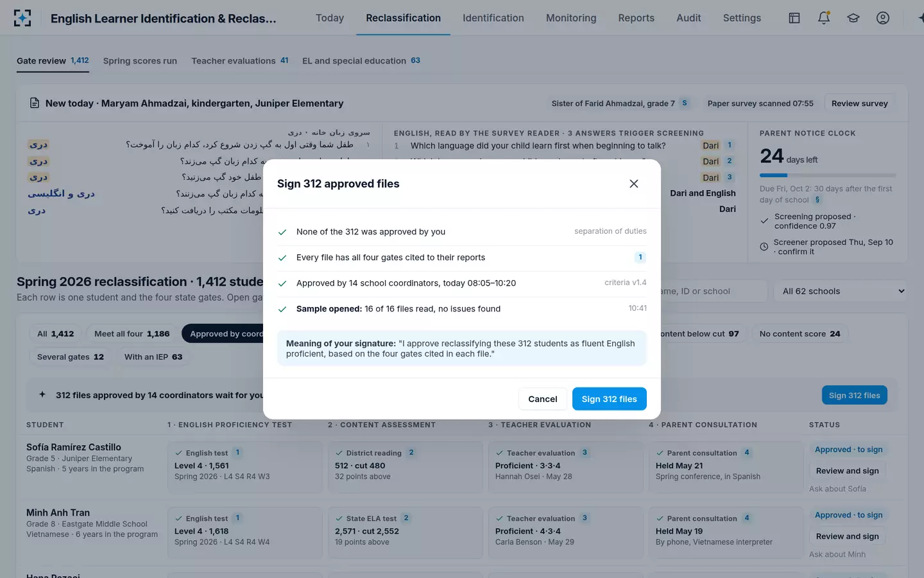
Task: Confirm Sign 312 files in the dialog
Action: click(610, 399)
